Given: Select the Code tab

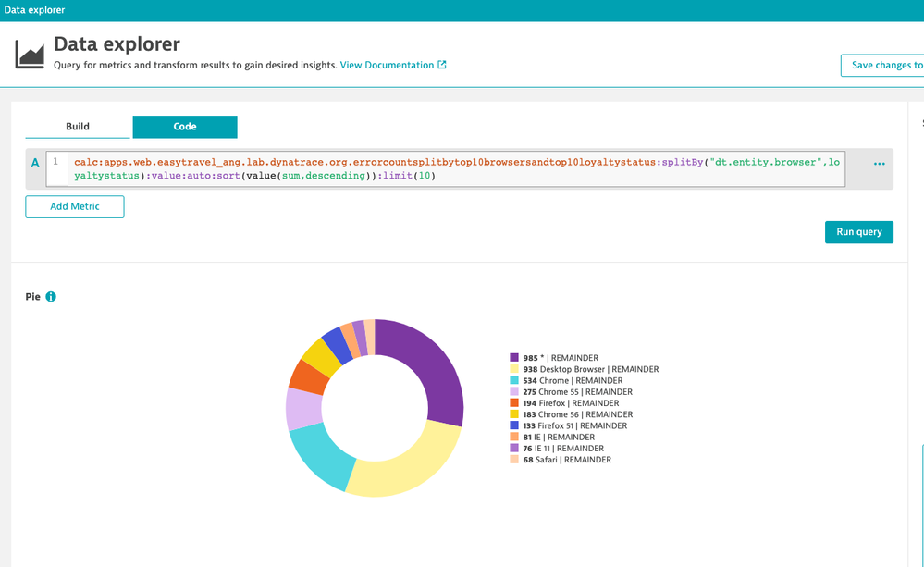Looking at the screenshot, I should point(185,127).
